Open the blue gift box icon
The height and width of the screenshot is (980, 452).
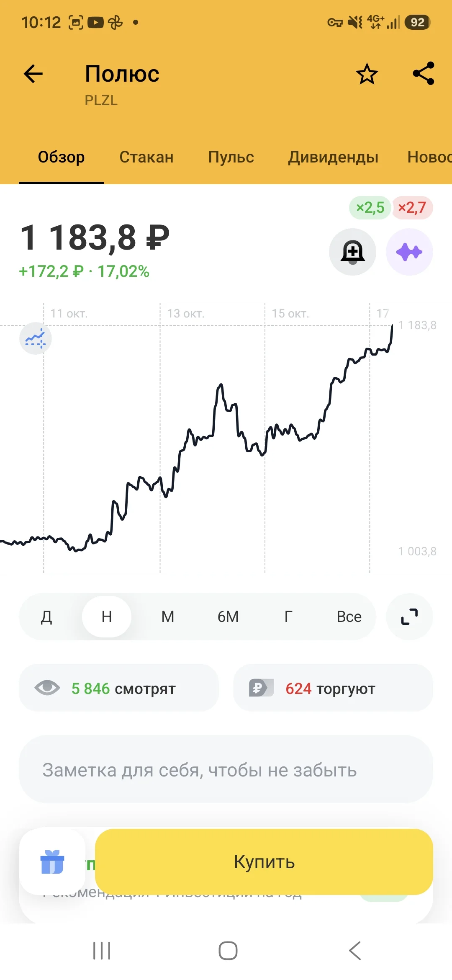coord(52,861)
